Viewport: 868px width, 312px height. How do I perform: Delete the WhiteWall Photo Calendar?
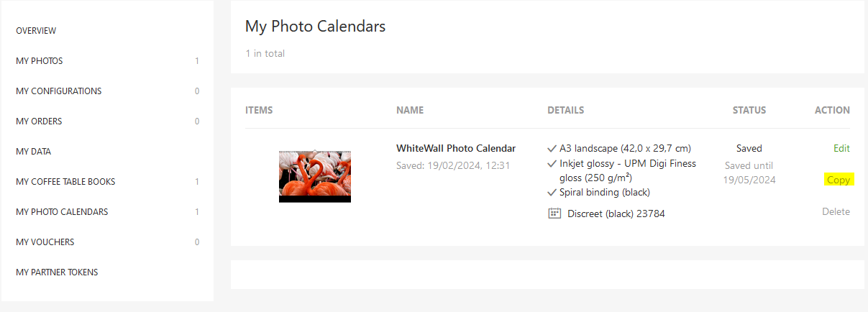(x=836, y=212)
